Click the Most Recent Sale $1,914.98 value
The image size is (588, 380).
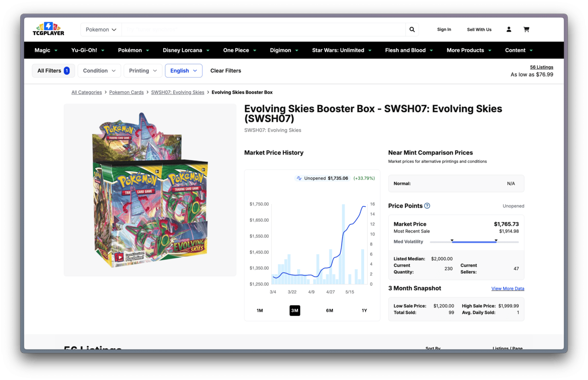tap(509, 231)
